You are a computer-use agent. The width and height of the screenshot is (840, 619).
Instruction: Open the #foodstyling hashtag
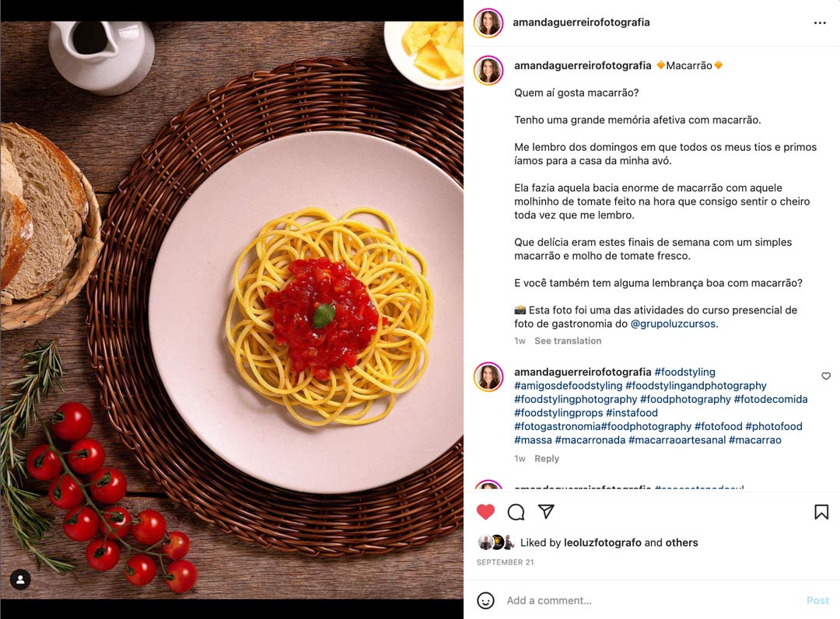tap(684, 372)
